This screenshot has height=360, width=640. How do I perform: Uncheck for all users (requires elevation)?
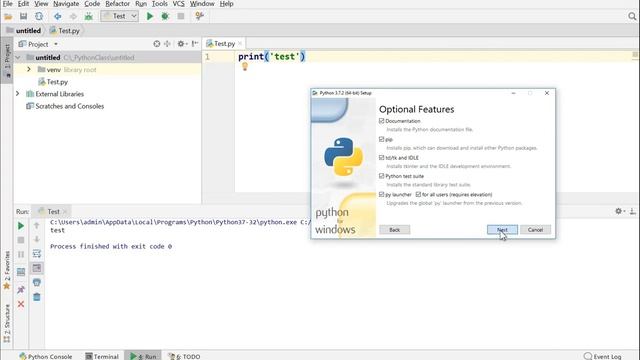(x=418, y=194)
